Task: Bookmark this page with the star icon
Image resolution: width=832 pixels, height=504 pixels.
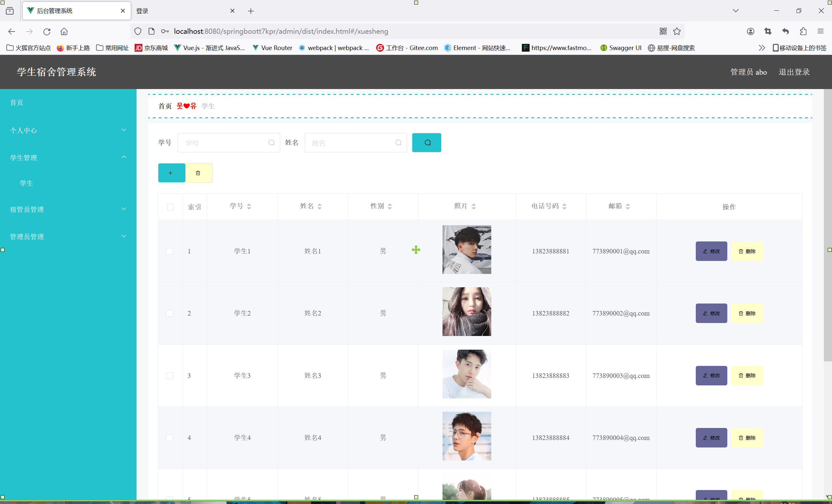Action: [677, 32]
